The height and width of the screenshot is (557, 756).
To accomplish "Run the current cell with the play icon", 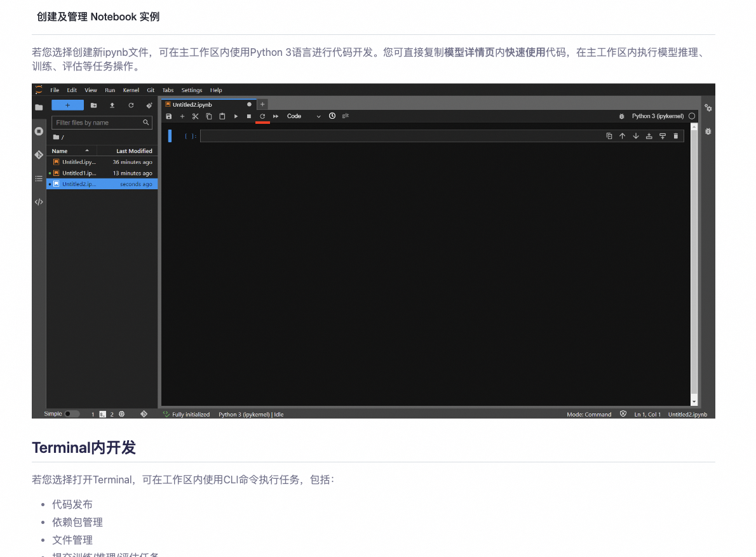I will pos(234,116).
